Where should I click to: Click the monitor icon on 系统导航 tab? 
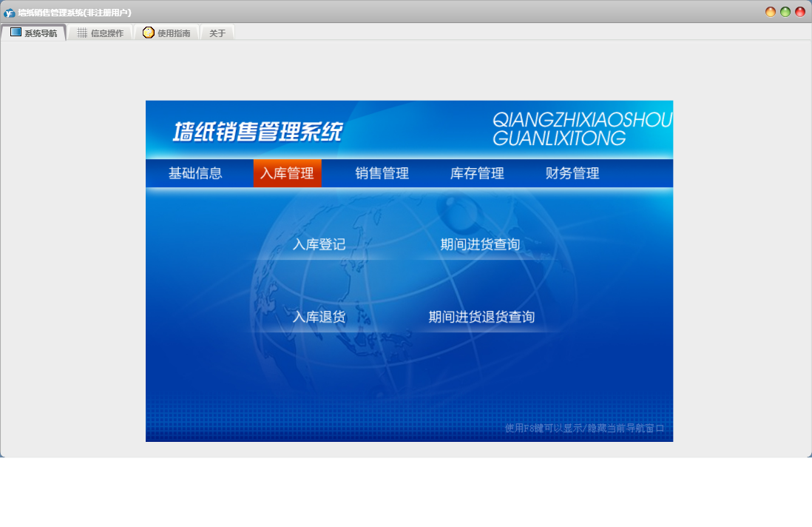tap(16, 33)
